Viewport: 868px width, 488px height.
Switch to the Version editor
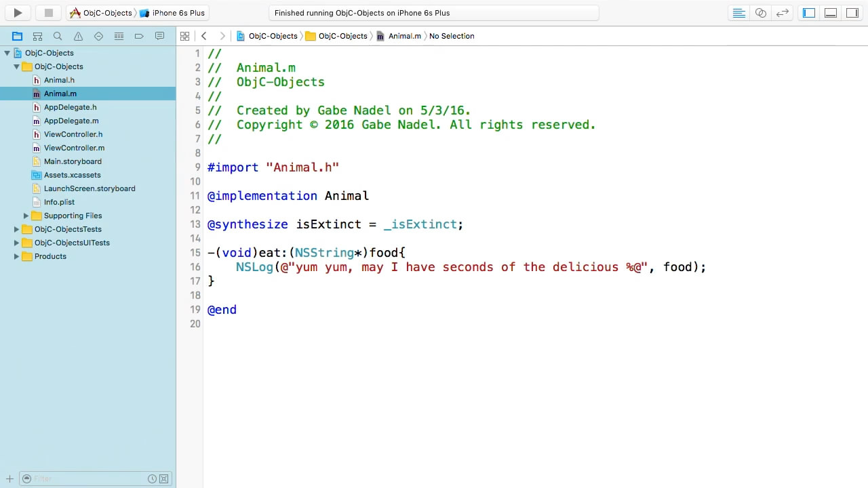tap(783, 13)
